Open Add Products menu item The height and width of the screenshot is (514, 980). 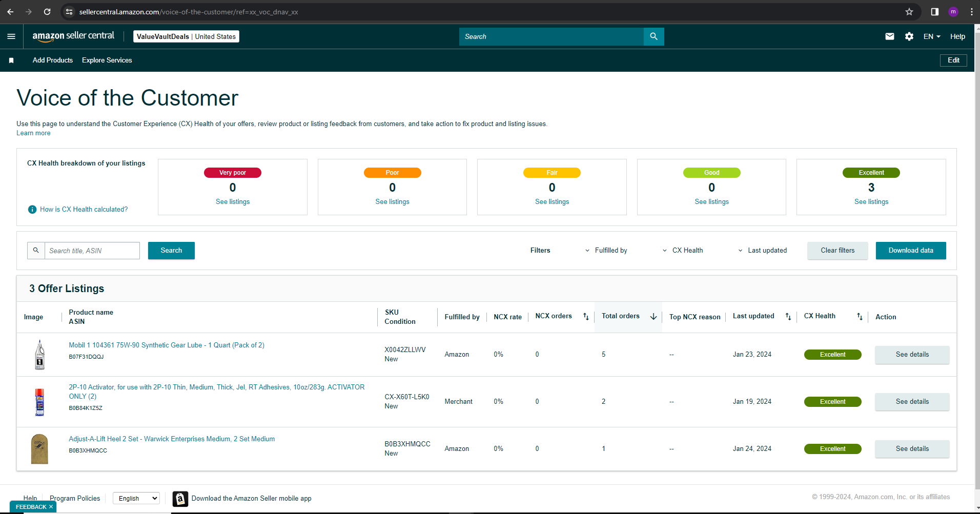click(x=53, y=60)
